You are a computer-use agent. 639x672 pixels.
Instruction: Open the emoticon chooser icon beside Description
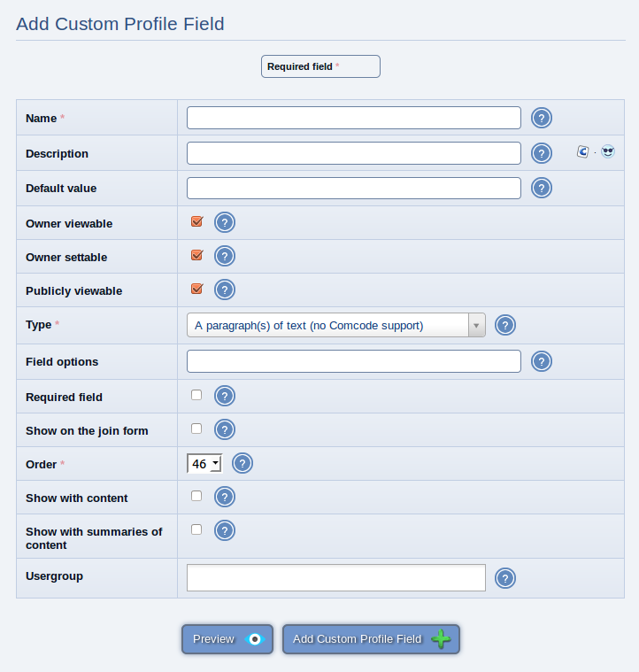[608, 151]
